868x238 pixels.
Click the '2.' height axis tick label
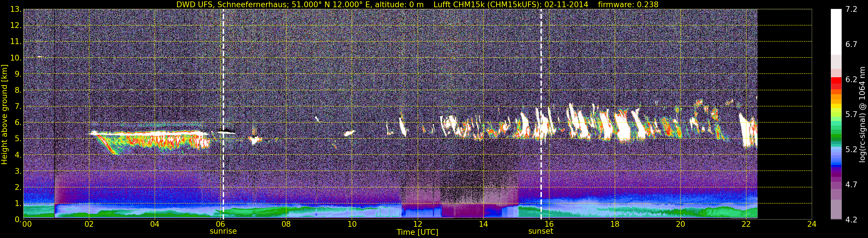pyautogui.click(x=18, y=187)
